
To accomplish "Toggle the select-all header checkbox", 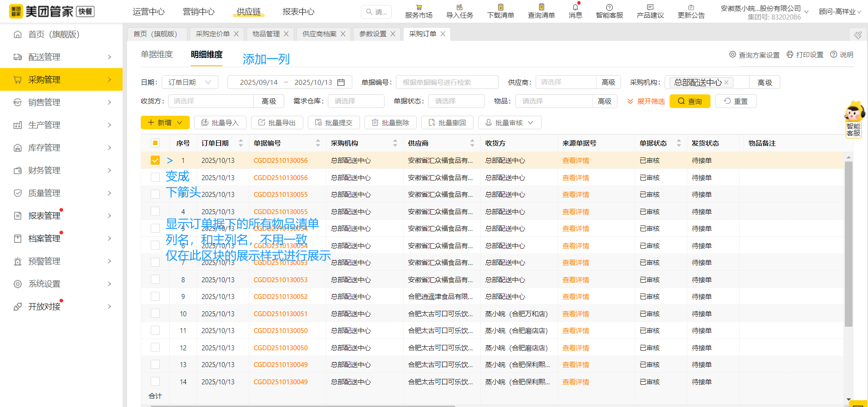I will [x=155, y=143].
